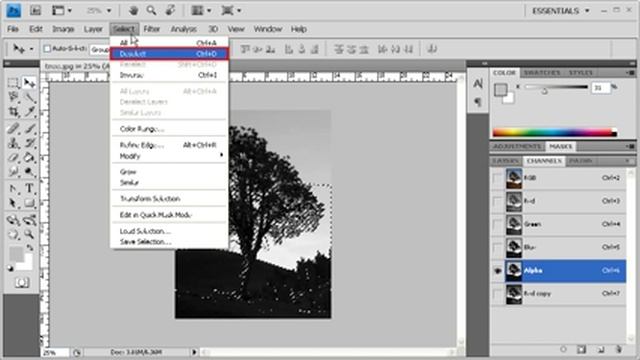The width and height of the screenshot is (640, 360).
Task: Select the Horizontal Type tool
Action: click(x=29, y=189)
